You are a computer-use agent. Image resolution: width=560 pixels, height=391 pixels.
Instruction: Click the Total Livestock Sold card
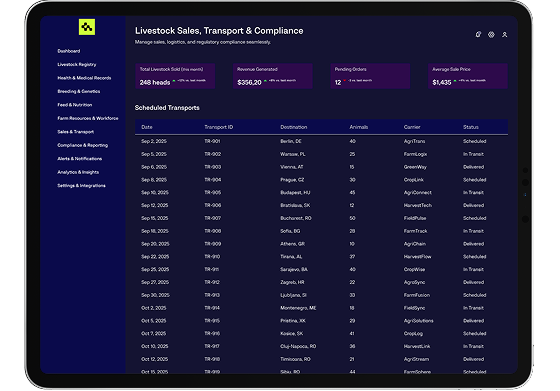coord(175,76)
